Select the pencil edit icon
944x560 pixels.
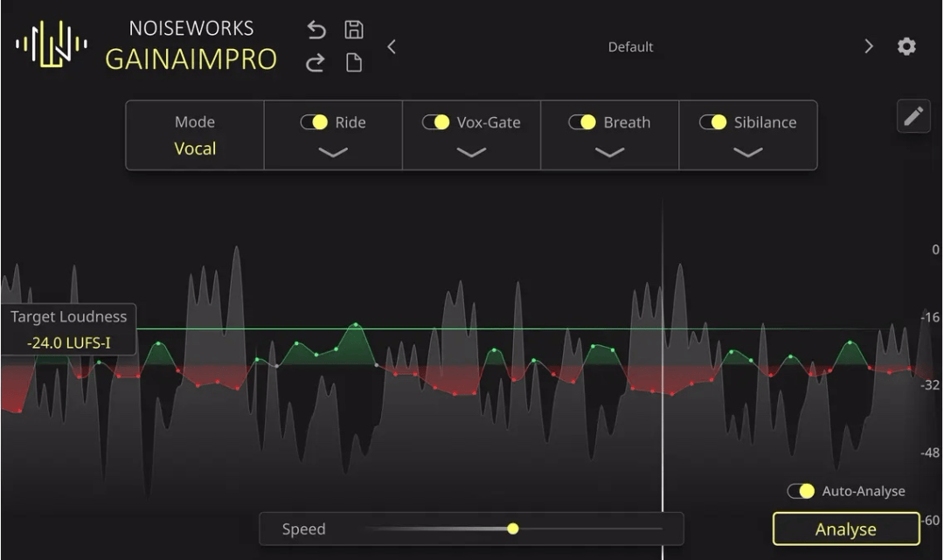[913, 115]
